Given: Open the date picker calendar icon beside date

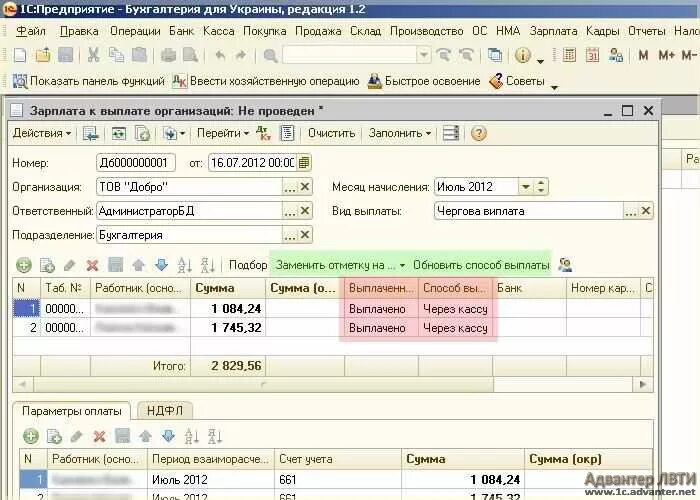Looking at the screenshot, I should [304, 162].
